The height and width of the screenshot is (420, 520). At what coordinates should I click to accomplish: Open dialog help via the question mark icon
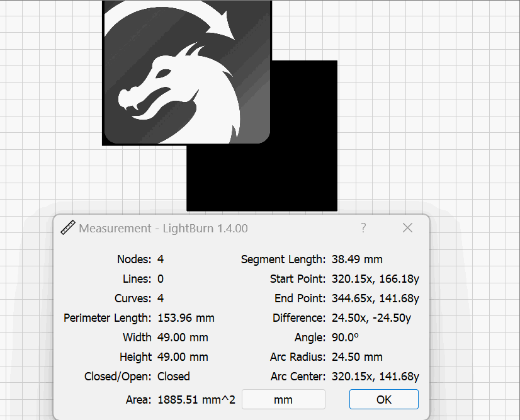pos(363,229)
